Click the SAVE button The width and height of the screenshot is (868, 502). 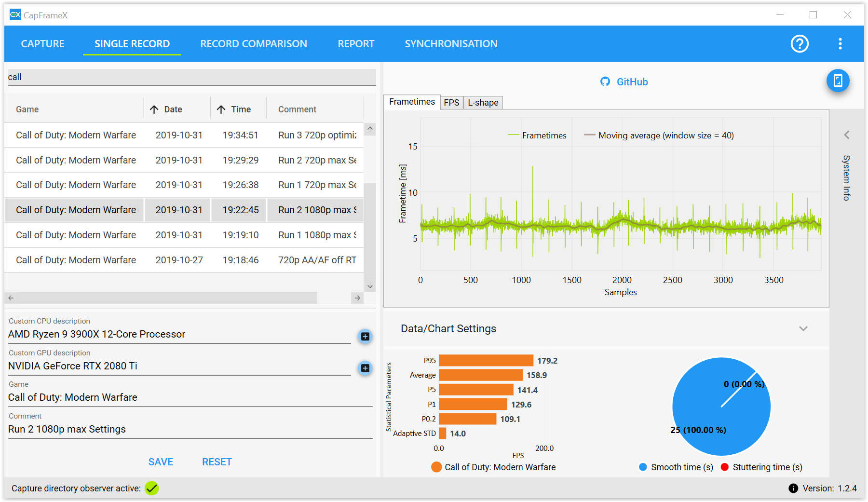pyautogui.click(x=161, y=462)
